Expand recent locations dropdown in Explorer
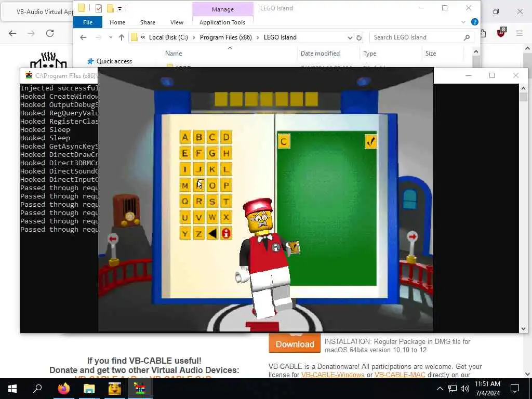 point(111,37)
